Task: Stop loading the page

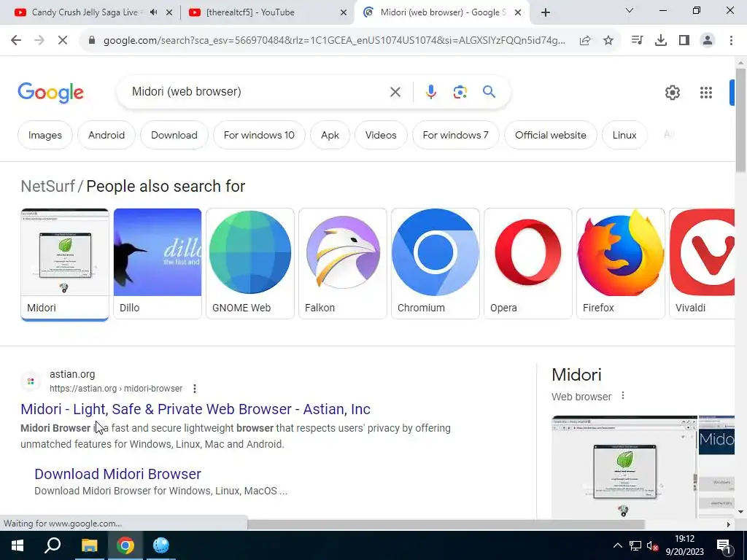Action: pyautogui.click(x=63, y=41)
